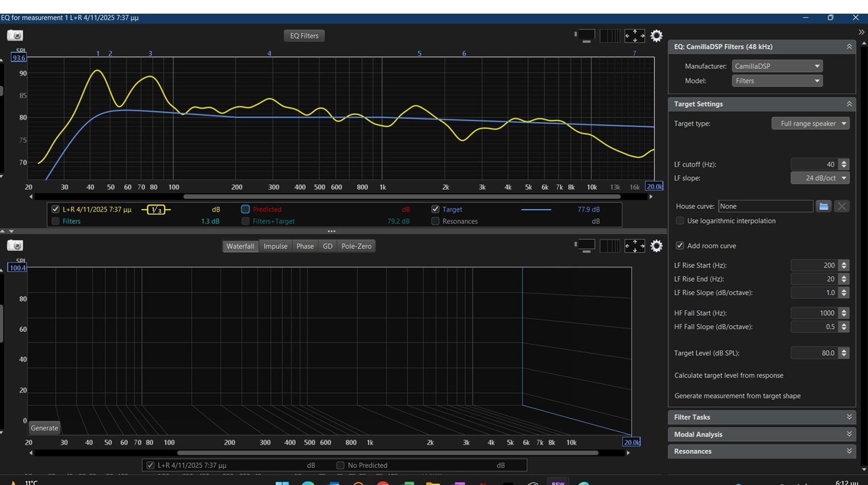Open the Target type dropdown
This screenshot has width=868, height=485.
[x=810, y=123]
